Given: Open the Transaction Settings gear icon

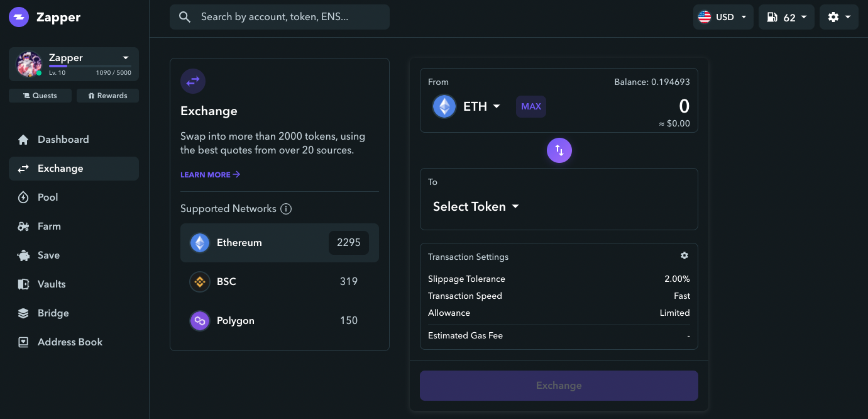Looking at the screenshot, I should tap(684, 255).
